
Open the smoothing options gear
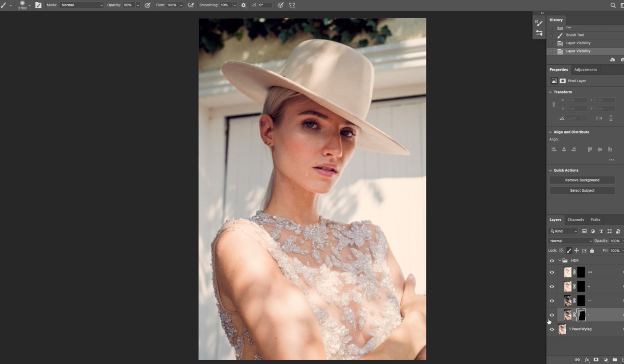244,5
